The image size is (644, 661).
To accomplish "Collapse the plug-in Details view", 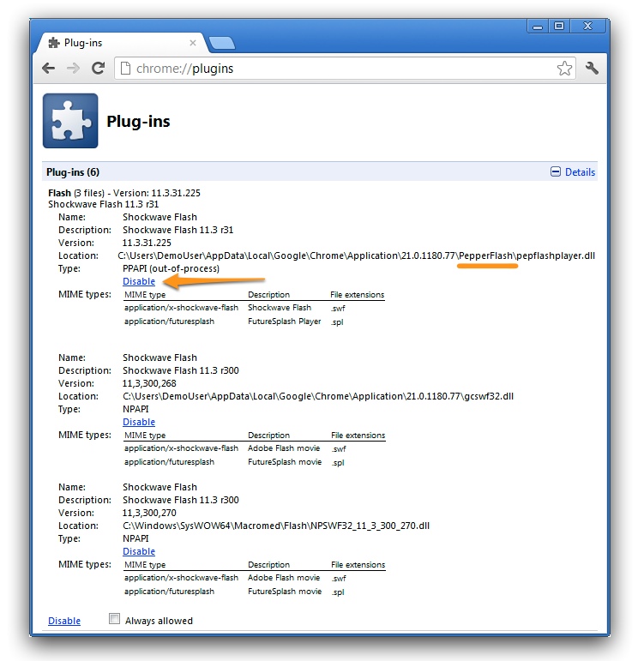I will pos(573,172).
